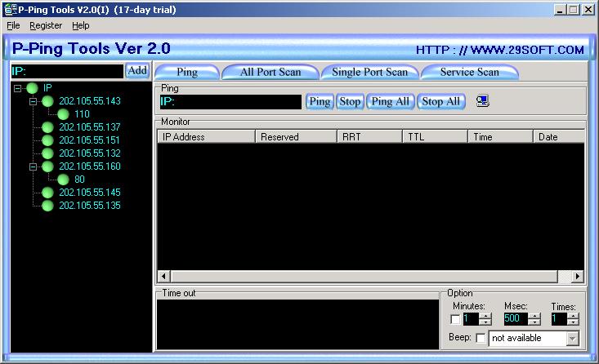This screenshot has width=599, height=364.
Task: Decrease the Msec spinner value
Action: coord(534,322)
